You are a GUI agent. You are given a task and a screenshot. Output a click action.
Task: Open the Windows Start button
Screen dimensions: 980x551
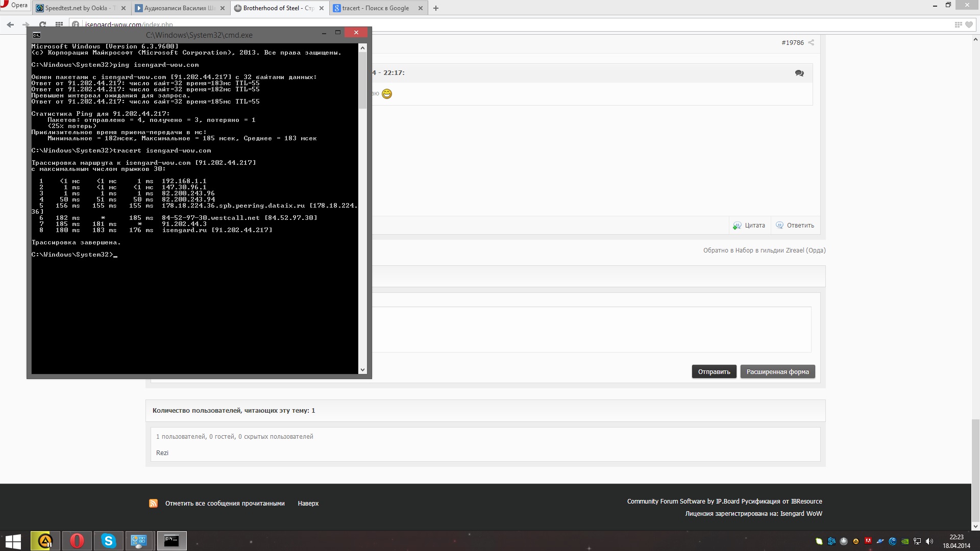[x=13, y=541]
